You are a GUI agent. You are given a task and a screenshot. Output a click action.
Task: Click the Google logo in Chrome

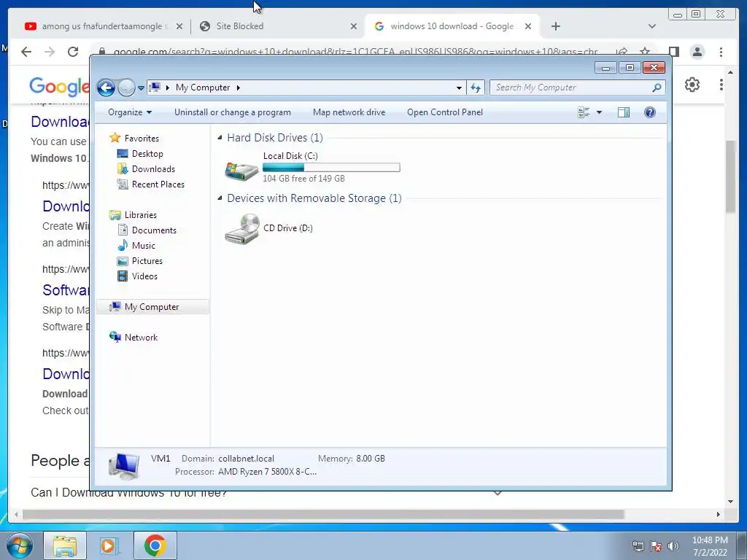point(59,86)
